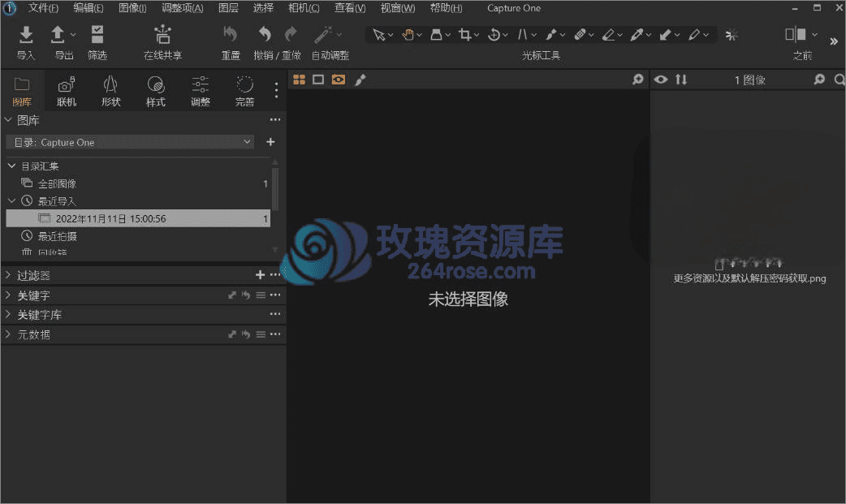Open the Crop tool dropdown arrow
The image size is (846, 504).
(x=477, y=36)
